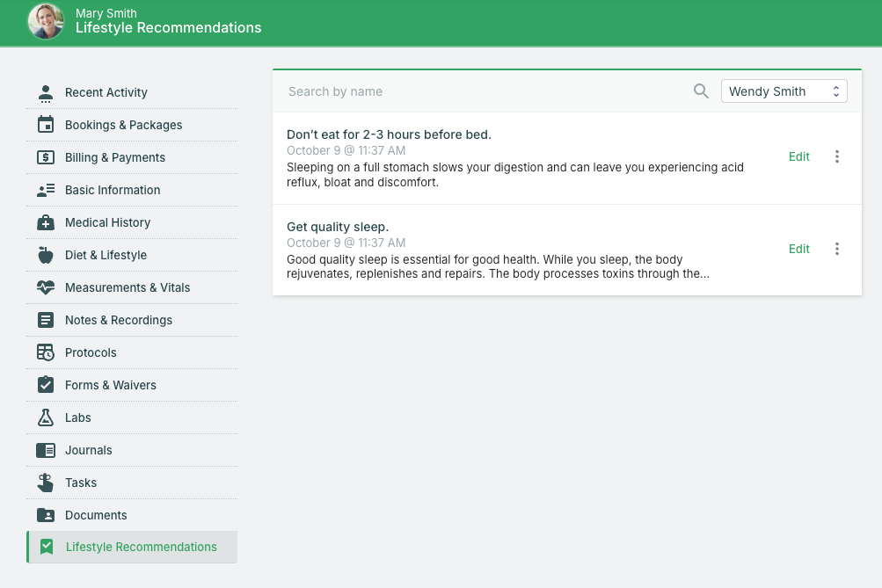
Task: Click the Billing & Payments dollar icon
Action: (46, 157)
